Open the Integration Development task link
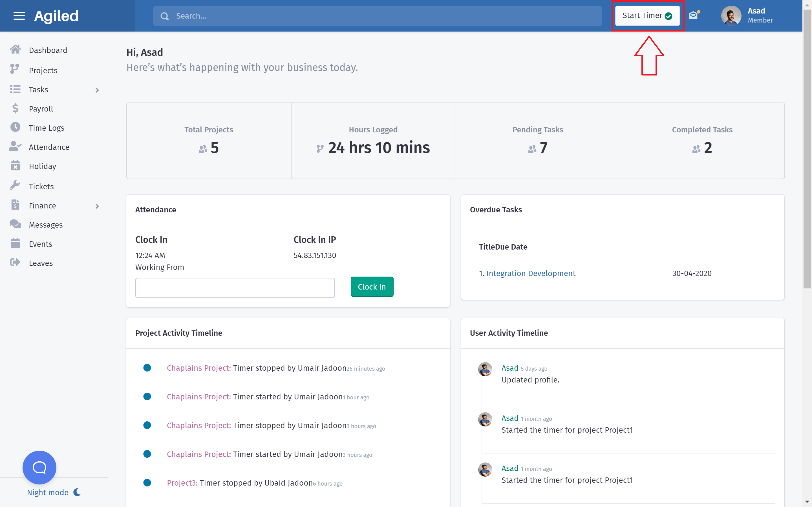Viewport: 812px width, 507px height. click(x=531, y=273)
